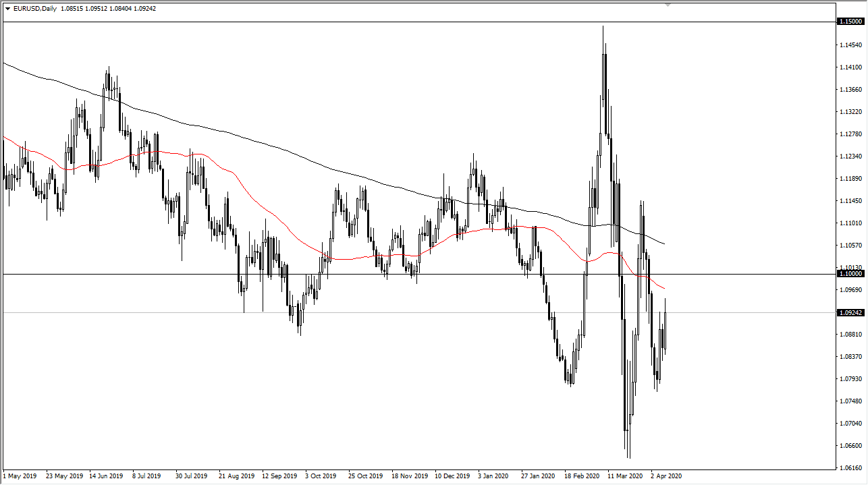Click the 1.10000 horizontal line price tag
Viewport: 868px width, 485px height.
click(x=850, y=274)
